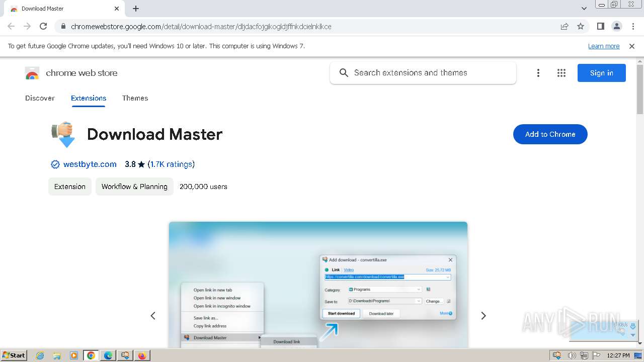Show next screenshot in the carousel
Screen dimensions: 644x362
(x=484, y=316)
